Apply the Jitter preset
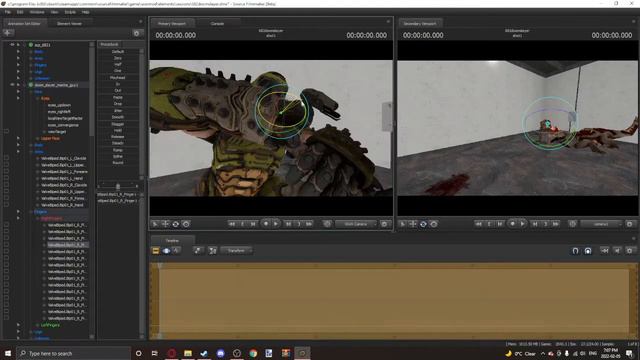The image size is (640, 360). tap(118, 111)
